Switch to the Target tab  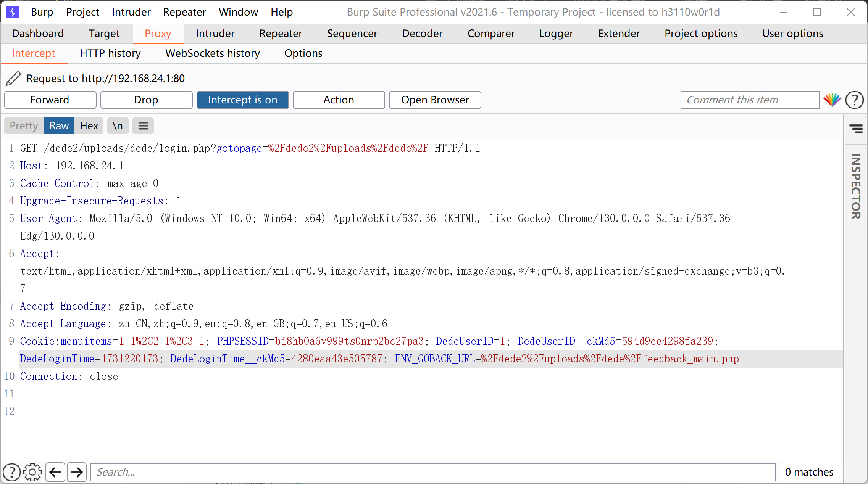[104, 34]
